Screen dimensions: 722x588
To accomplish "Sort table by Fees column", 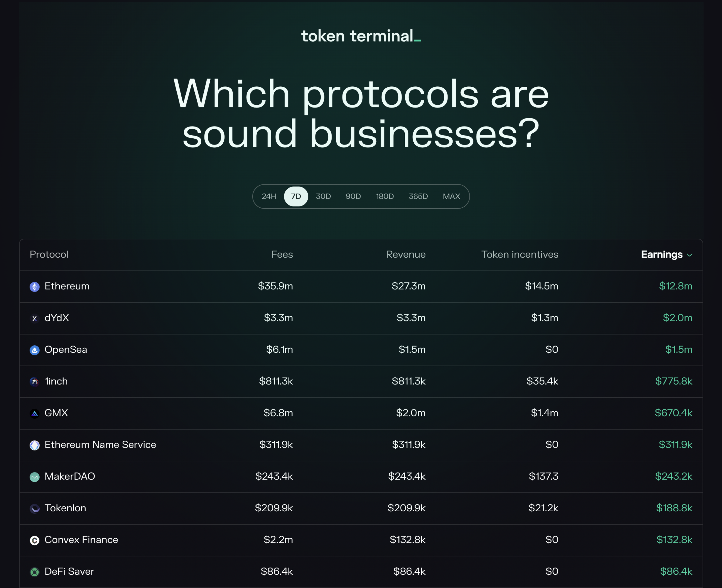I will pyautogui.click(x=282, y=254).
